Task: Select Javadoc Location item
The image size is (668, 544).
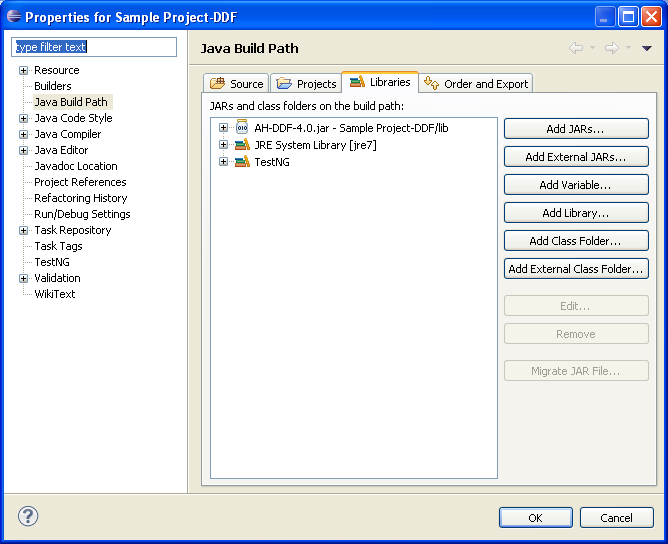Action: point(76,166)
